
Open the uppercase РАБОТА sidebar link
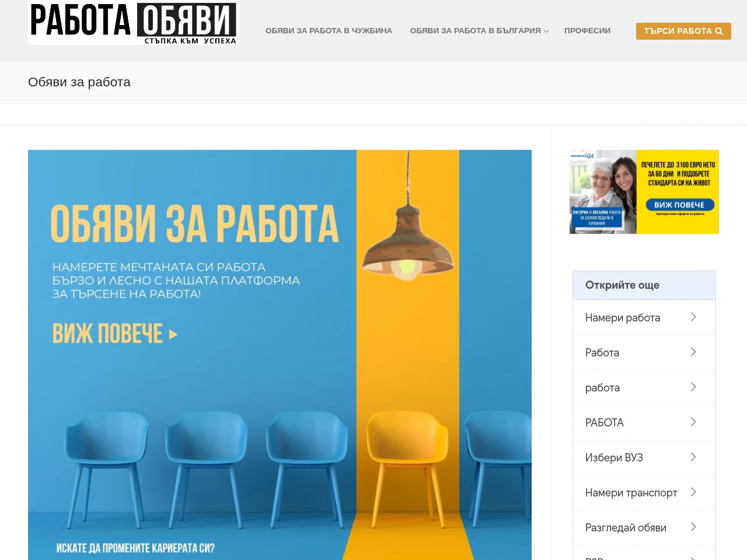644,423
